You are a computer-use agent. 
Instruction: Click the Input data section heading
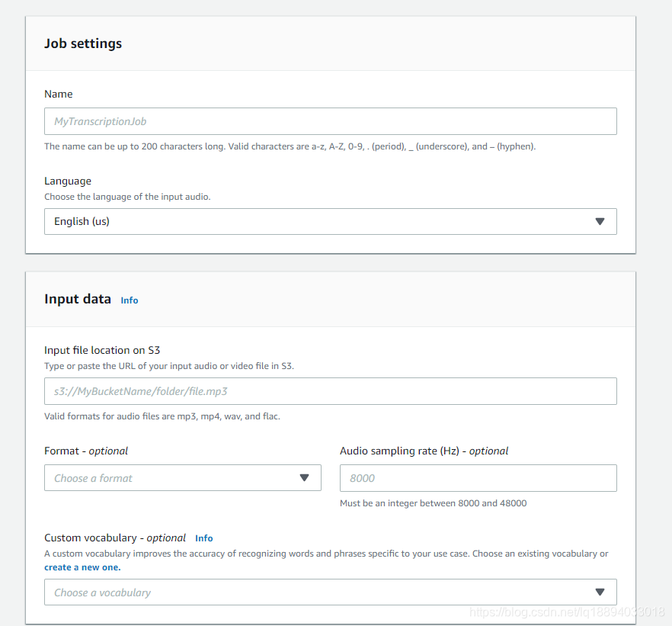coord(78,299)
